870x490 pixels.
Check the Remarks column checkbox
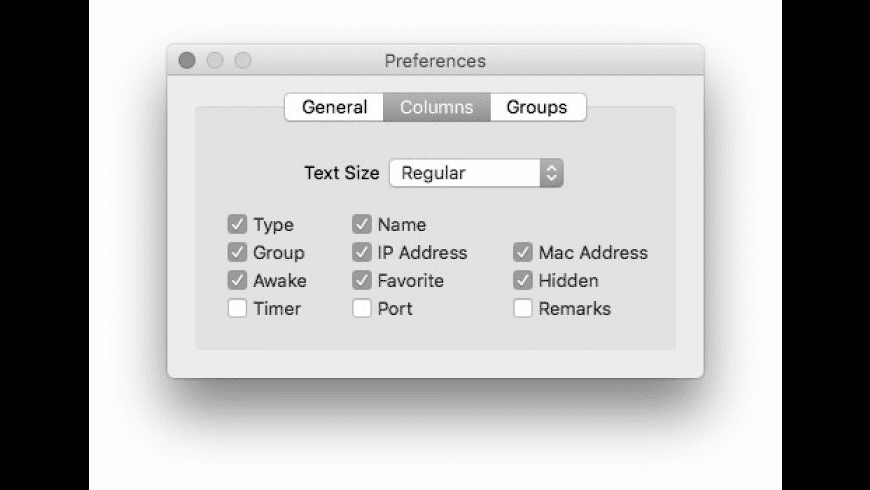523,308
